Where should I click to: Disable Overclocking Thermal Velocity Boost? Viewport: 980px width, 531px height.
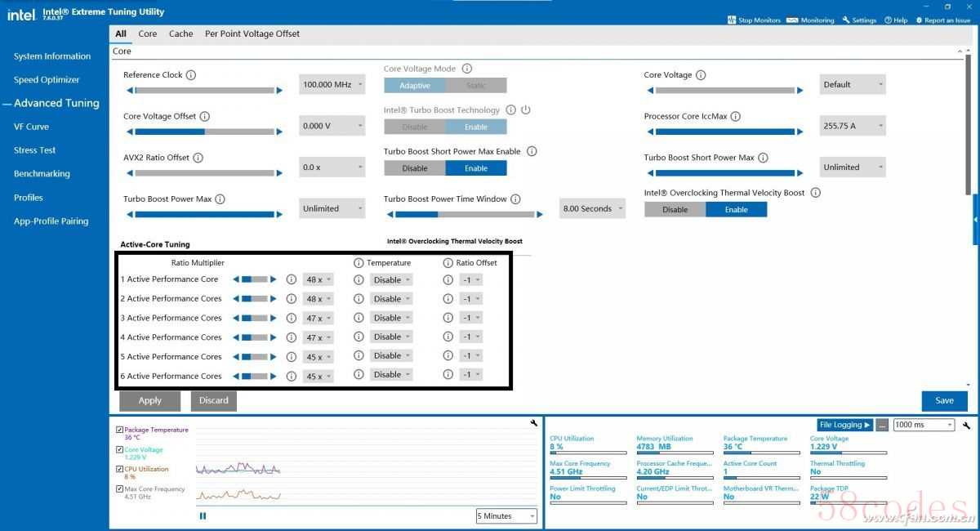[675, 210]
